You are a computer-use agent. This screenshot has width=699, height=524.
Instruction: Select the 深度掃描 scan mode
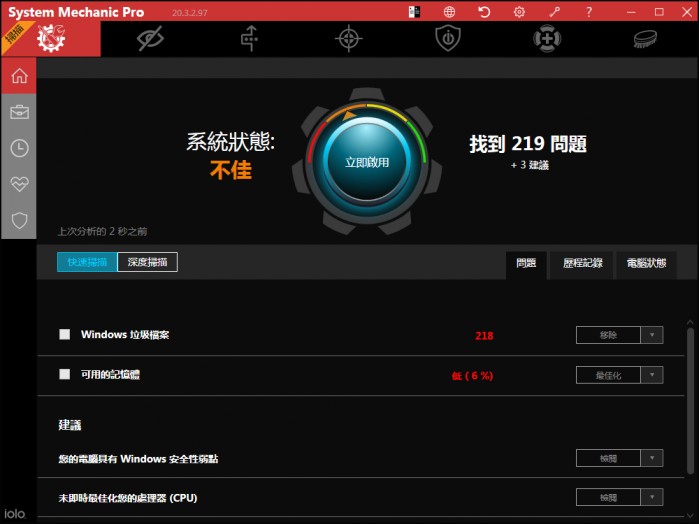click(148, 262)
